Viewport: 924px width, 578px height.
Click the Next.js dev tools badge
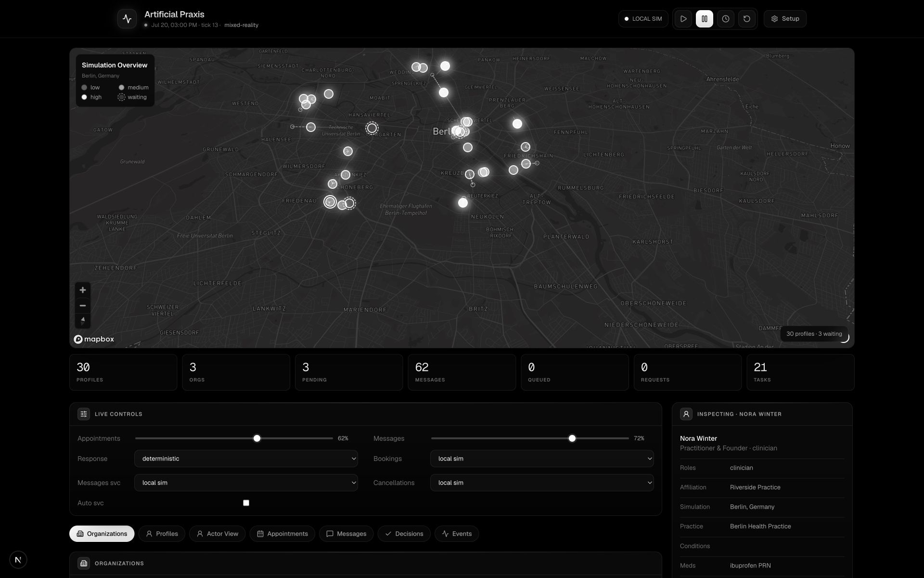(x=18, y=560)
